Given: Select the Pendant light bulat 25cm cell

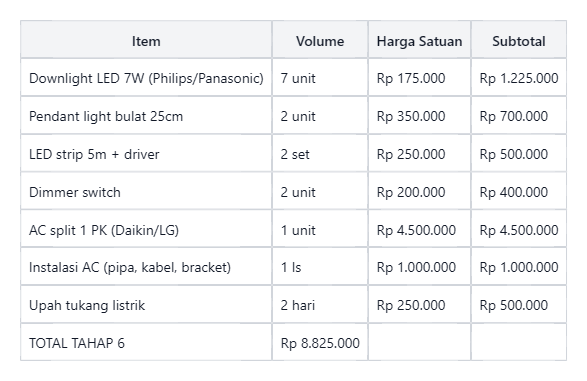Looking at the screenshot, I should click(x=146, y=115).
